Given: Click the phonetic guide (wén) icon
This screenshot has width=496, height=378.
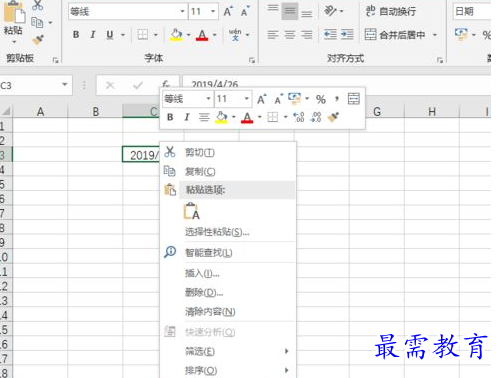Looking at the screenshot, I should click(235, 35).
